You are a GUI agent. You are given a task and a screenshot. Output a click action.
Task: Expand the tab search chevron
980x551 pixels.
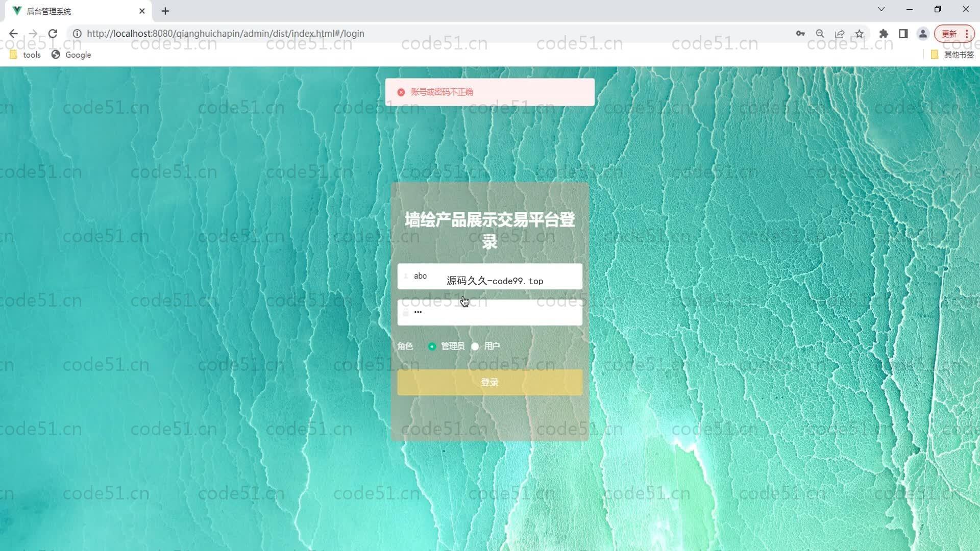pyautogui.click(x=881, y=9)
